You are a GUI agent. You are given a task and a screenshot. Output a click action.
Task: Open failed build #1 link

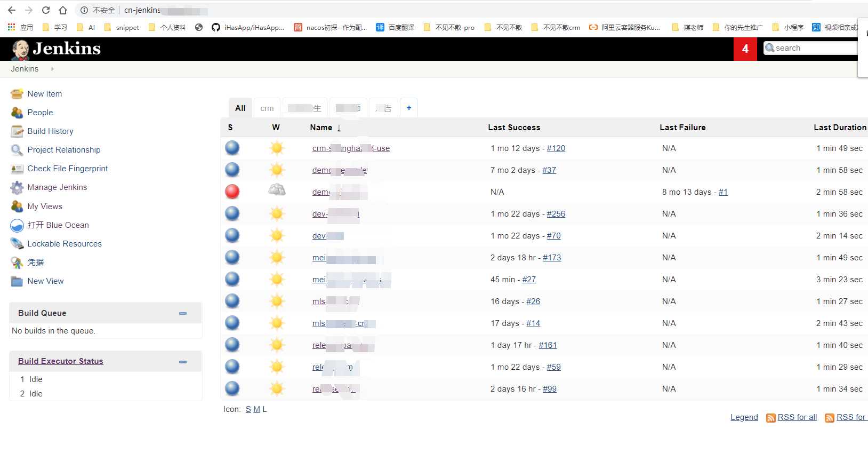point(723,192)
